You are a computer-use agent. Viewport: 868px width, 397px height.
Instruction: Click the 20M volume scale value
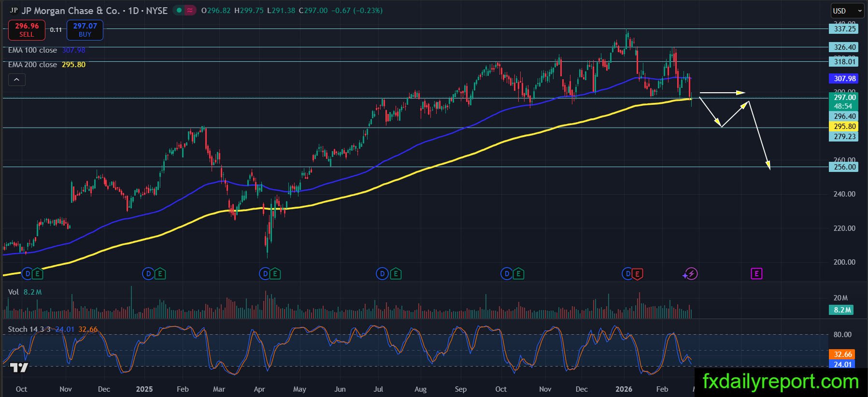(x=840, y=298)
